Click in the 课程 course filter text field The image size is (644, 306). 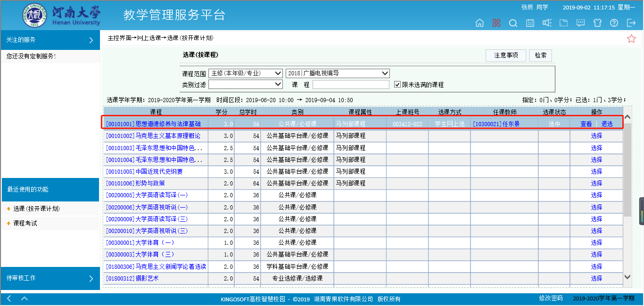pos(351,85)
